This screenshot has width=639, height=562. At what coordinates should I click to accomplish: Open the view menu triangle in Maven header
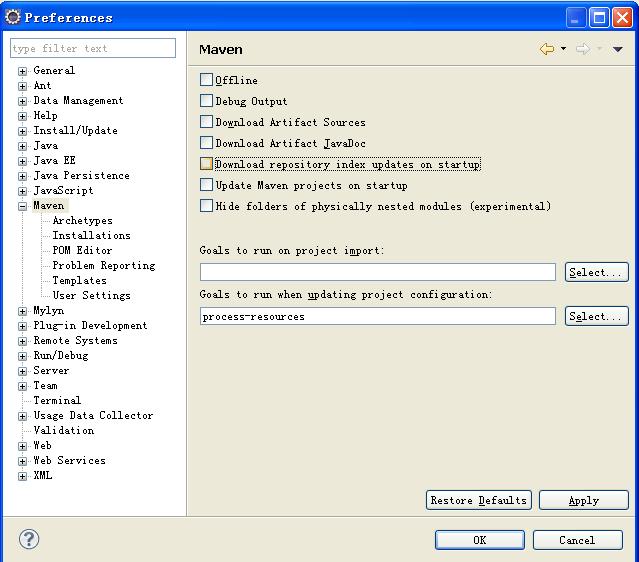[x=617, y=49]
